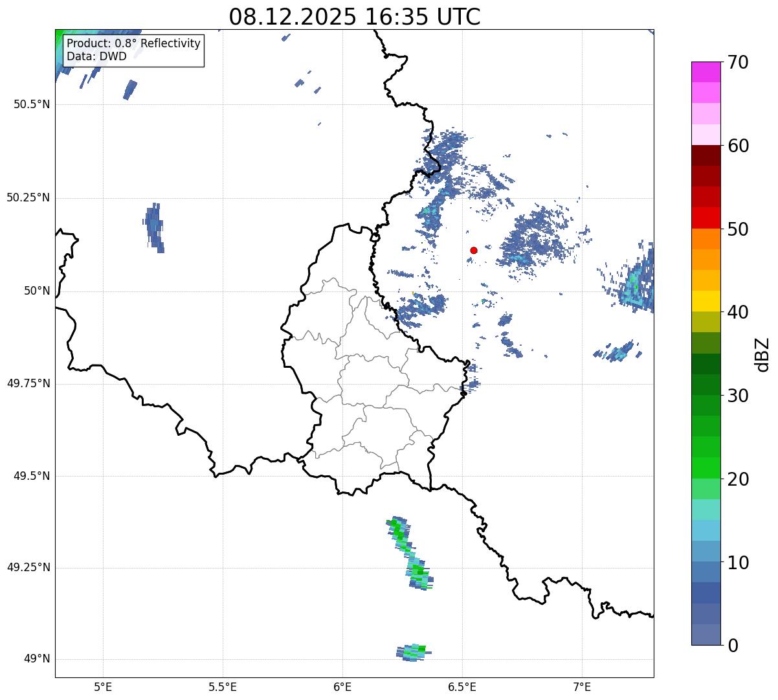Image resolution: width=778 pixels, height=700 pixels.
Task: Click the title '08.12.2025 16:35 UTC'
Action: [355, 17]
